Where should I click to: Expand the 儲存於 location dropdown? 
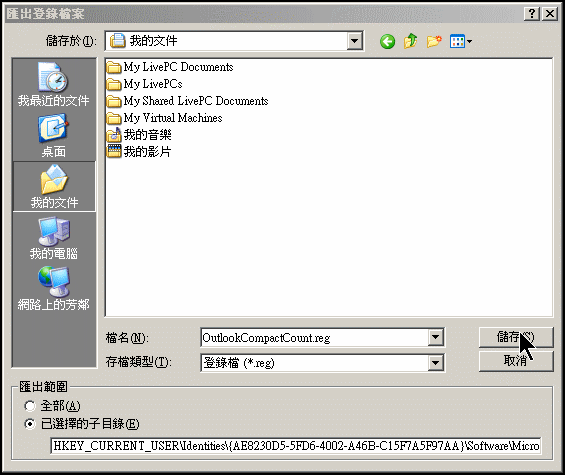click(x=354, y=41)
